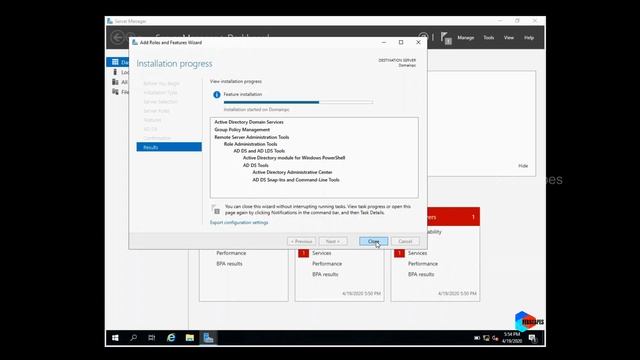640x360 pixels.
Task: Open Export configuration settings link
Action: click(x=239, y=222)
